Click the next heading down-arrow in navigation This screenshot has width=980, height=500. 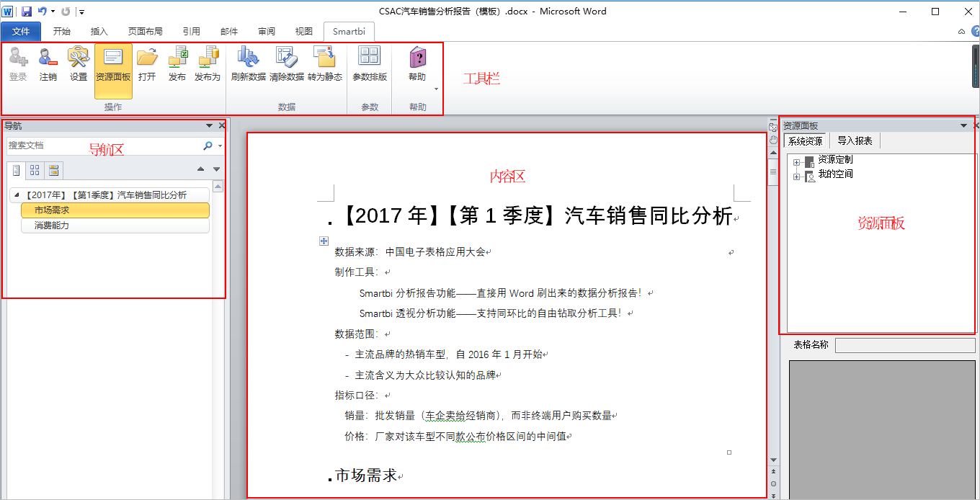(x=216, y=169)
